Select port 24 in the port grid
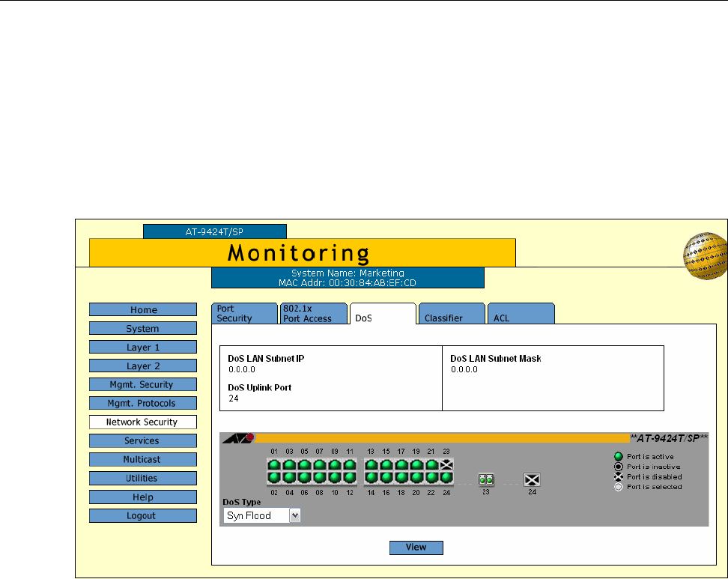Viewport: 728px width, 579px height. pyautogui.click(x=446, y=477)
